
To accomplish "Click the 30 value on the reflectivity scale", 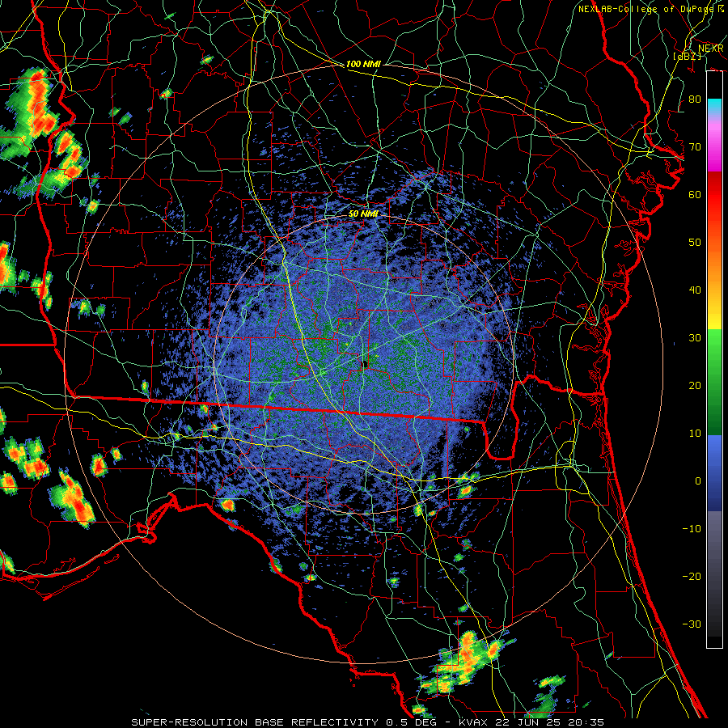I will (695, 338).
